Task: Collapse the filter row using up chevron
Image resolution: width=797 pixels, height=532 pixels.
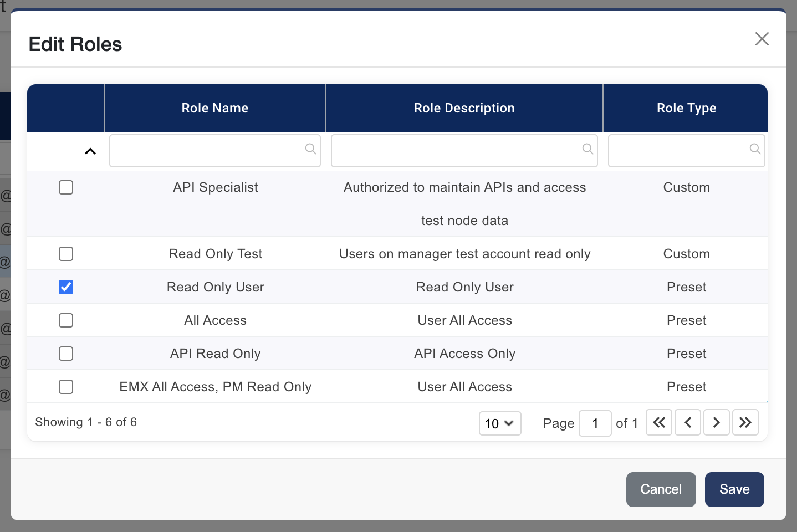Action: pyautogui.click(x=90, y=151)
